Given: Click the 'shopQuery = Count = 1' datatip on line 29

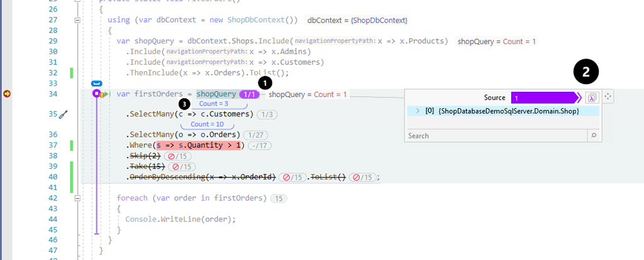Looking at the screenshot, I should (496, 42).
